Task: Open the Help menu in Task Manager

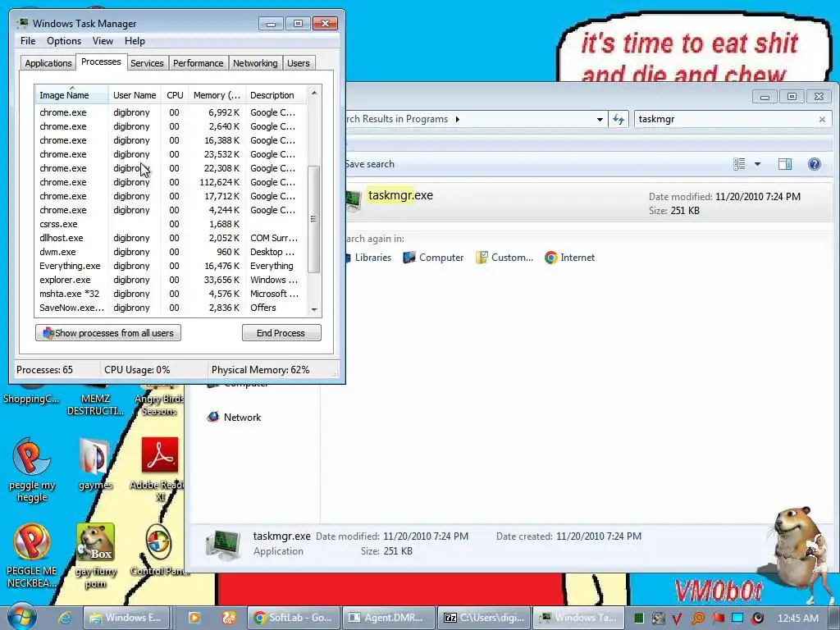Action: tap(135, 41)
